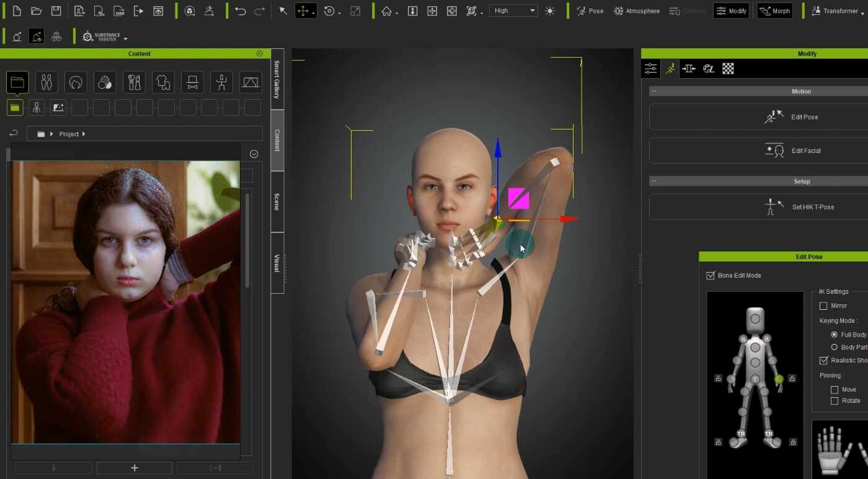868x479 pixels.
Task: Open project using the folder icon
Action: pyautogui.click(x=37, y=11)
